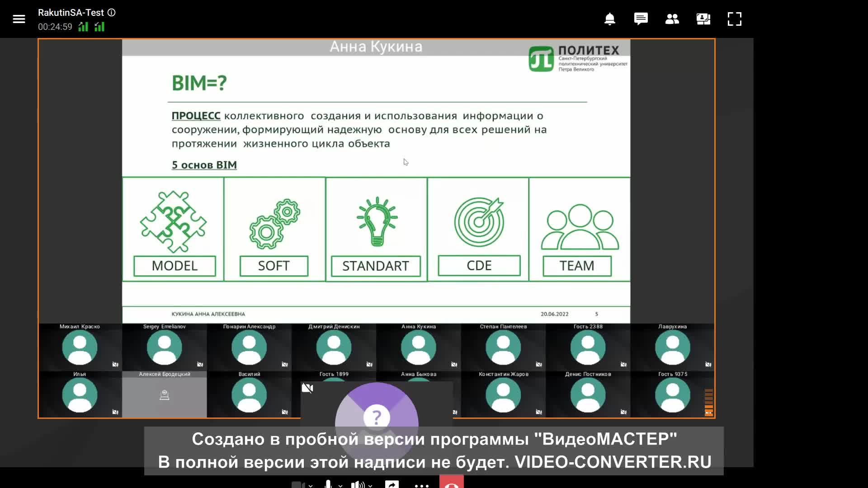Screen dimensions: 868x488
Task: Click camera-off icon on Константин Жаров tile
Action: point(539,412)
